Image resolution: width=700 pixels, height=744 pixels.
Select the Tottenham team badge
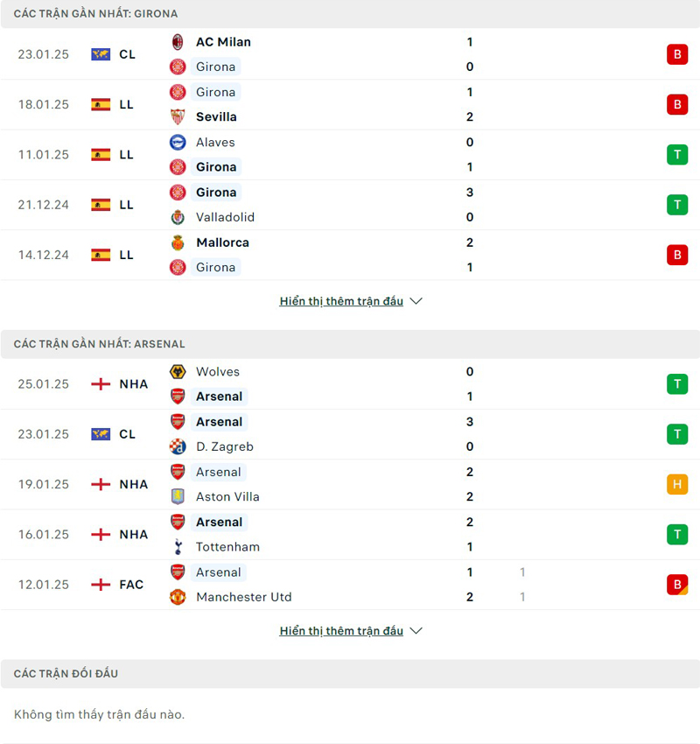click(x=179, y=547)
